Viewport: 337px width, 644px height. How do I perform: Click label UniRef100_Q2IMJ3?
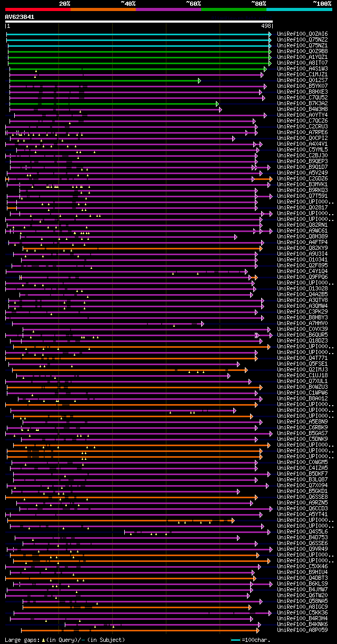point(302,369)
